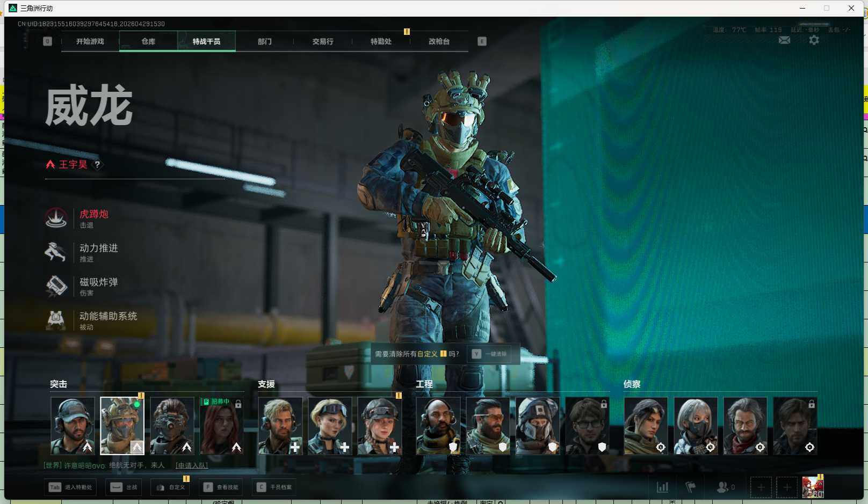The width and height of the screenshot is (868, 504).
Task: Open the 干员档案 button
Action: click(x=274, y=487)
